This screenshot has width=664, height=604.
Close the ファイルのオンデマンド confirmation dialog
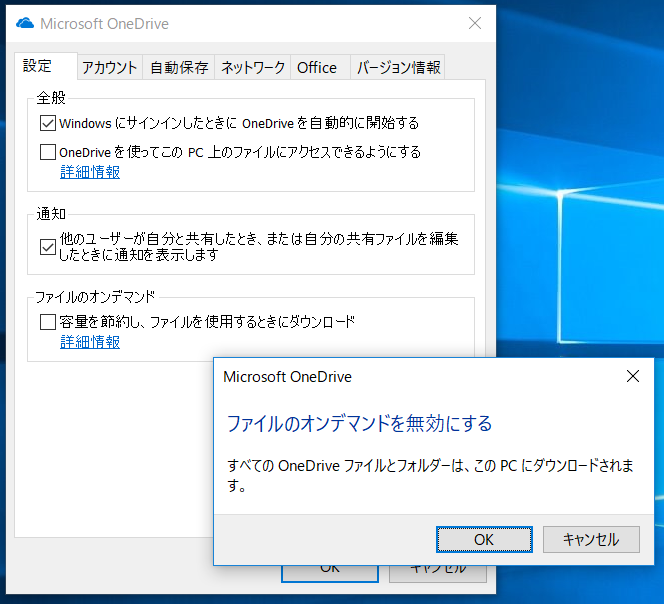pos(633,376)
